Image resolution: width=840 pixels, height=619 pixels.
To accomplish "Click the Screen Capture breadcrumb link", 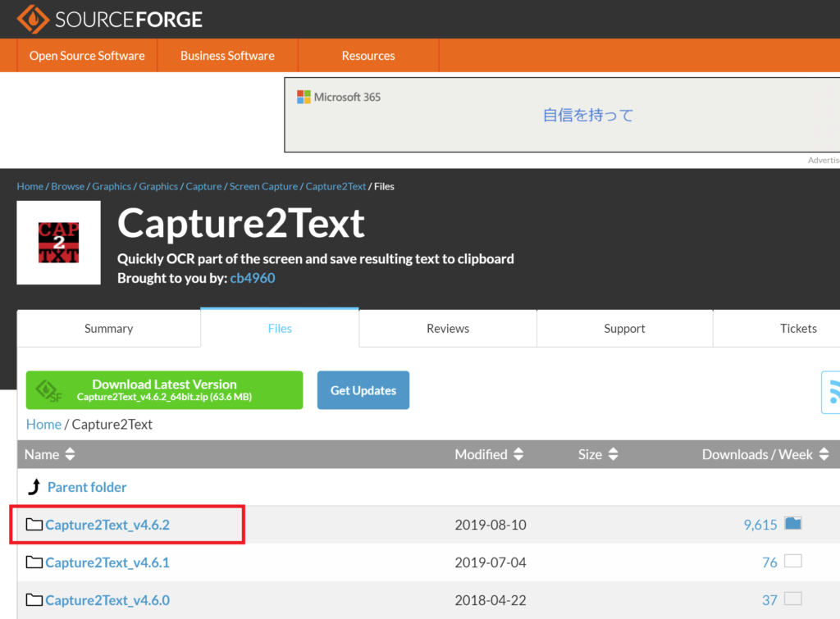I will click(263, 186).
